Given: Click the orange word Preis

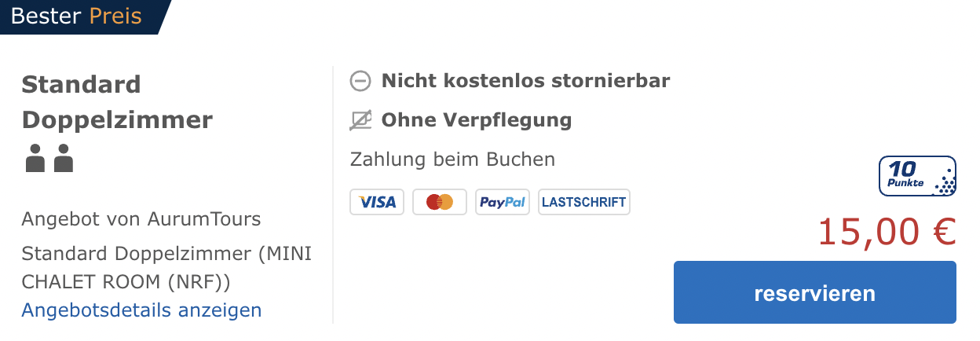Looking at the screenshot, I should 115,16.
